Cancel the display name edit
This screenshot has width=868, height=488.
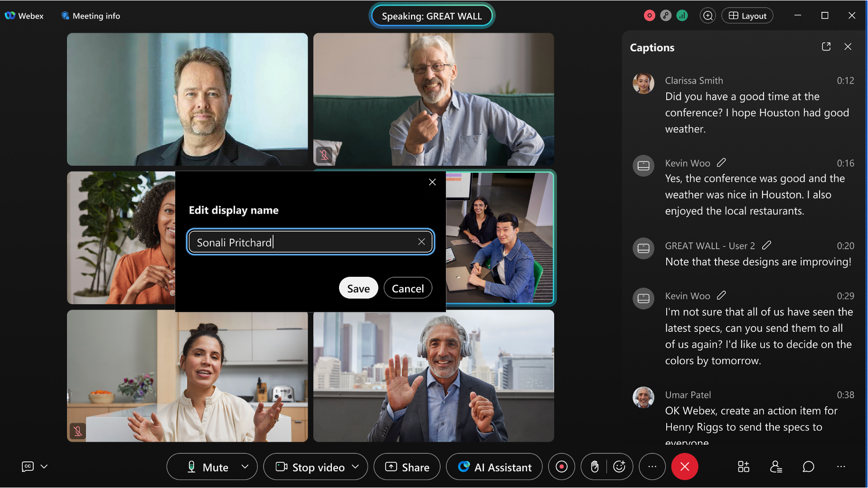407,288
